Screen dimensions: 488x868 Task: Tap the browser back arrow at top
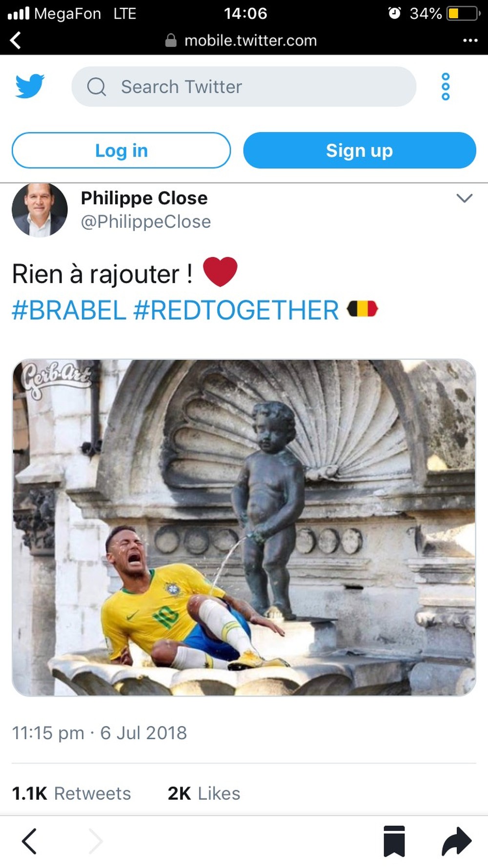tap(16, 40)
